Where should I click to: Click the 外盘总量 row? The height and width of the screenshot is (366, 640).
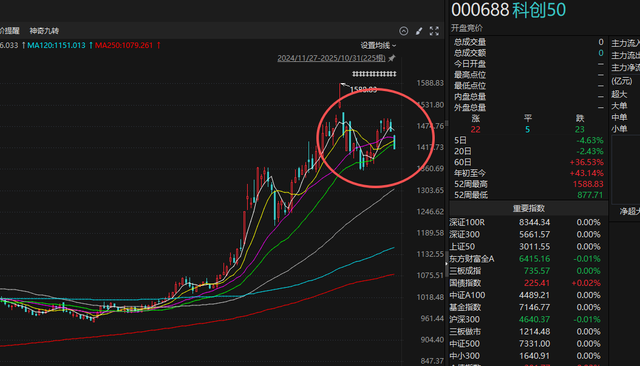coord(529,108)
